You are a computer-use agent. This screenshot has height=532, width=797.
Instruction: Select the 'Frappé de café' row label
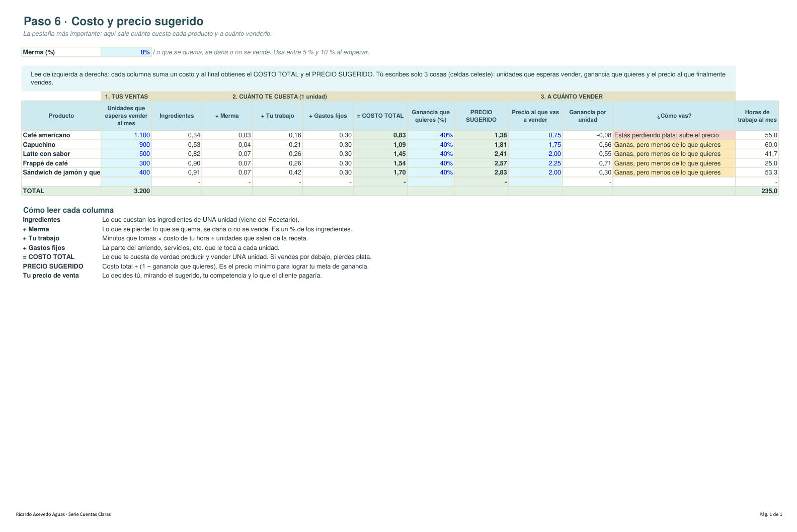pyautogui.click(x=61, y=163)
